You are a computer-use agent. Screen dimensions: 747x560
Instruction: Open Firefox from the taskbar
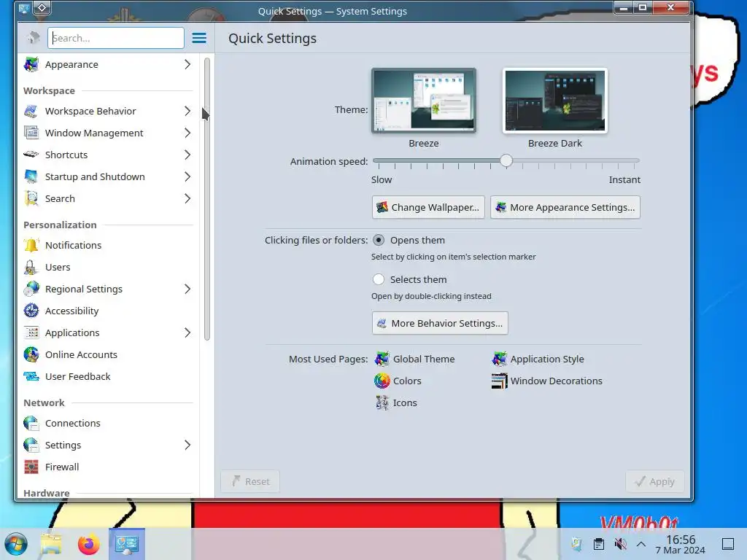point(88,544)
